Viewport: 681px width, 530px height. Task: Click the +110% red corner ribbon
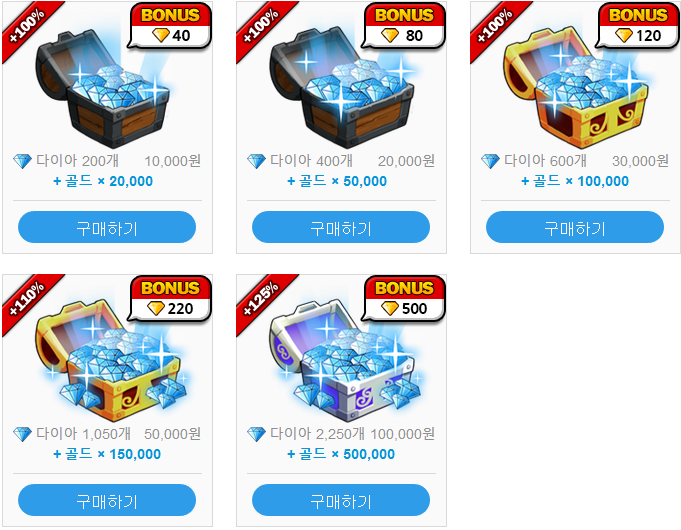click(27, 299)
